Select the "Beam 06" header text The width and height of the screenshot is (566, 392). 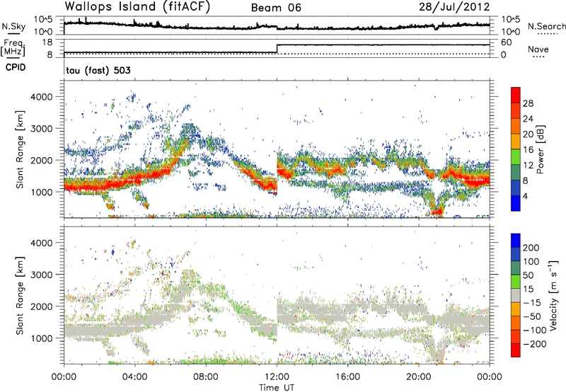tap(276, 8)
